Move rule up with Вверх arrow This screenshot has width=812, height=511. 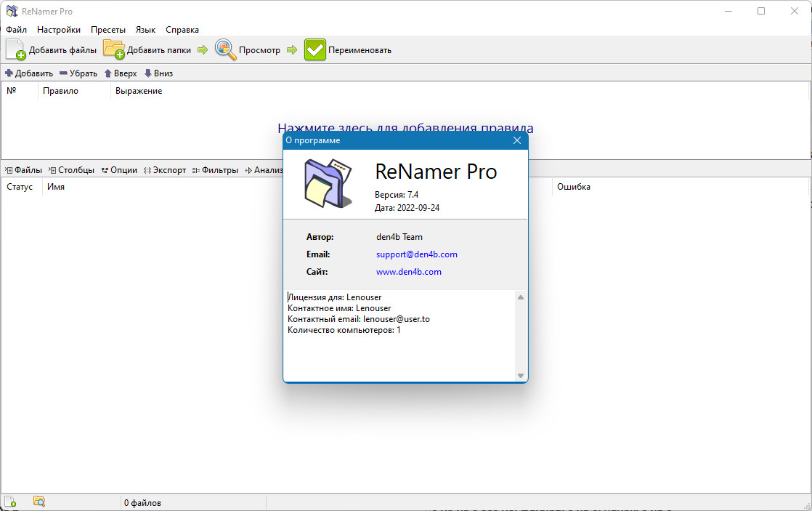point(120,73)
